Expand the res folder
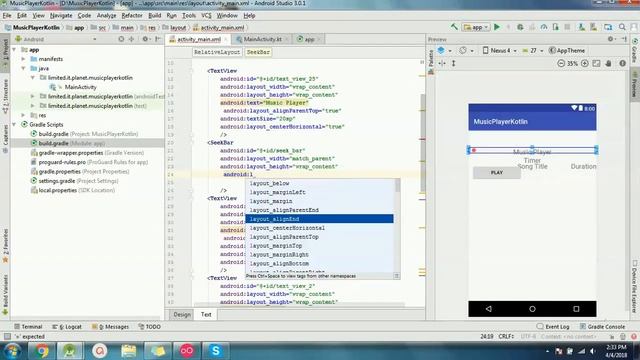 coord(23,115)
